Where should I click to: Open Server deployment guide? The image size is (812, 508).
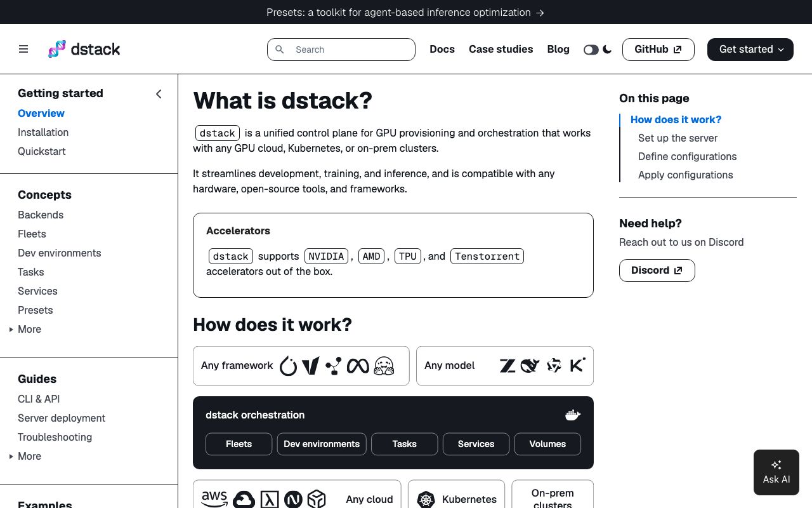(62, 418)
